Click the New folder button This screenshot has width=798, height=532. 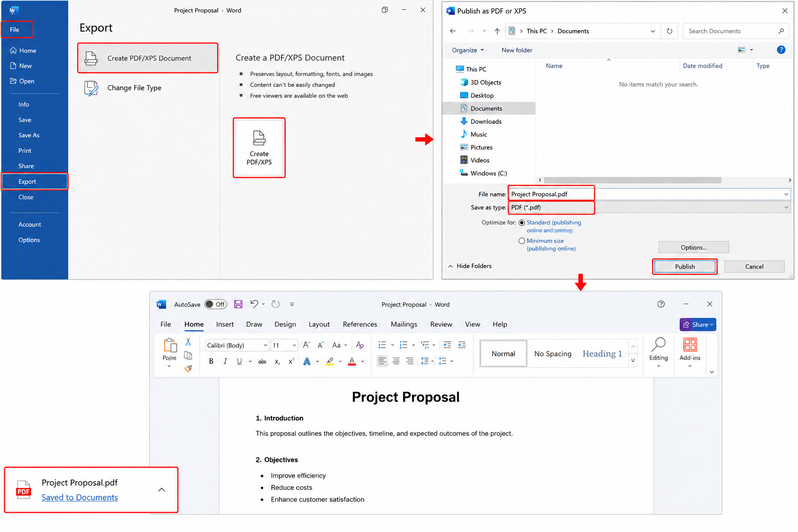point(517,50)
